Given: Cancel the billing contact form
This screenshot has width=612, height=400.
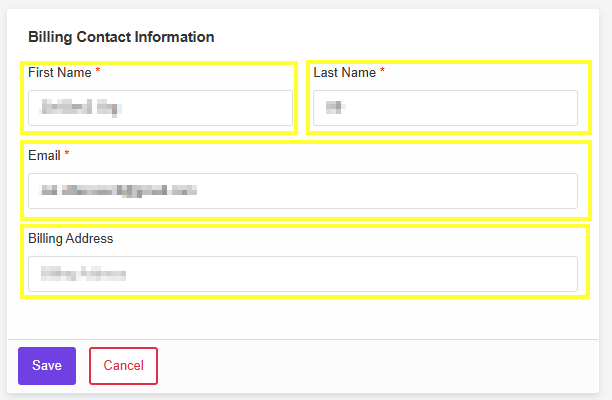Looking at the screenshot, I should (123, 366).
